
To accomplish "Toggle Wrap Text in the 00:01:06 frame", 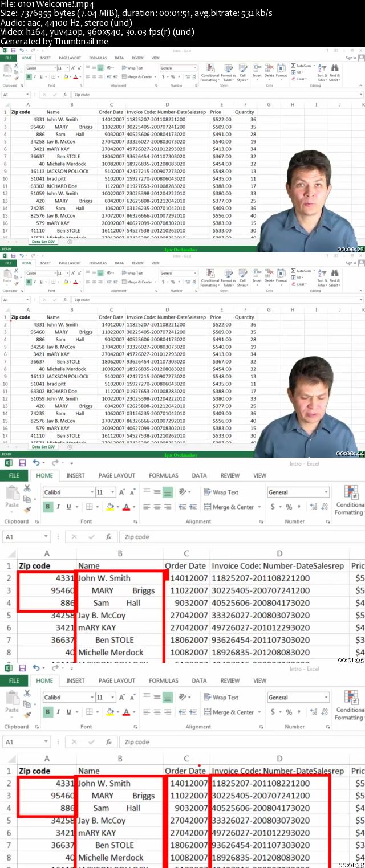I will coord(221,492).
